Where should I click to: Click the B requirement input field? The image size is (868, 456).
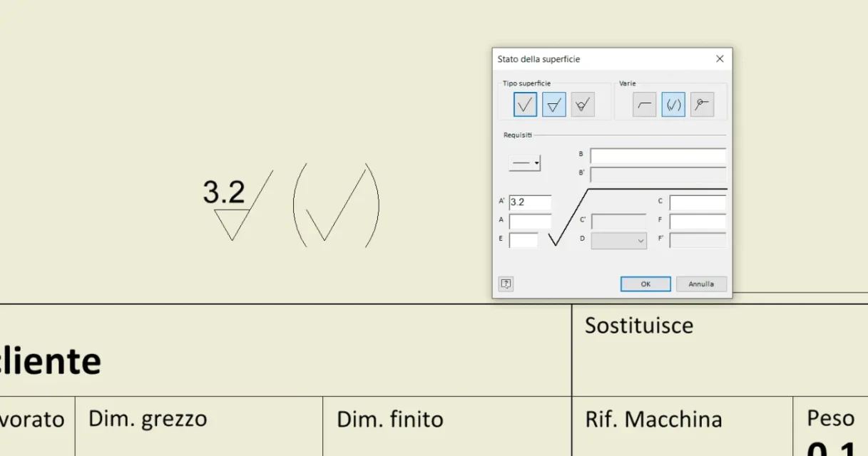coord(658,156)
